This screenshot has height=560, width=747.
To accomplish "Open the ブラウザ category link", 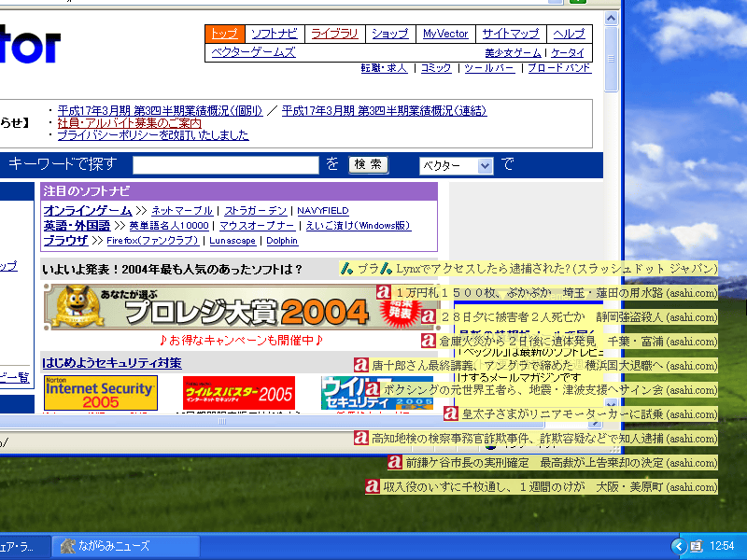I will pos(65,241).
